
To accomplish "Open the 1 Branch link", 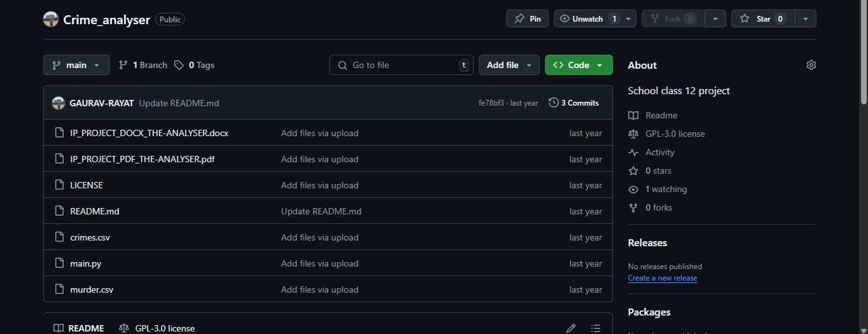I will click(x=143, y=65).
